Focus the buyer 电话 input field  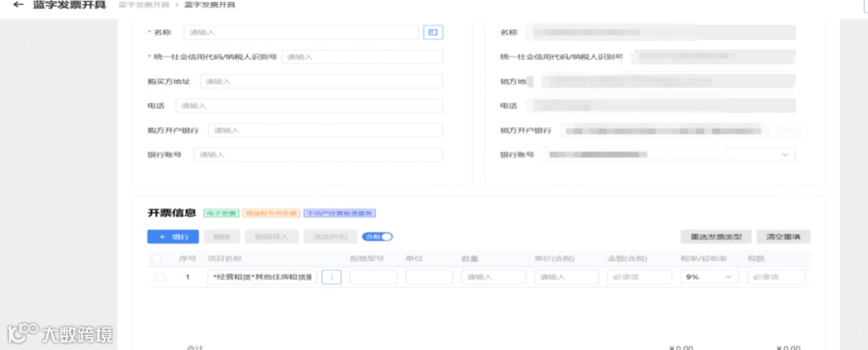(309, 106)
